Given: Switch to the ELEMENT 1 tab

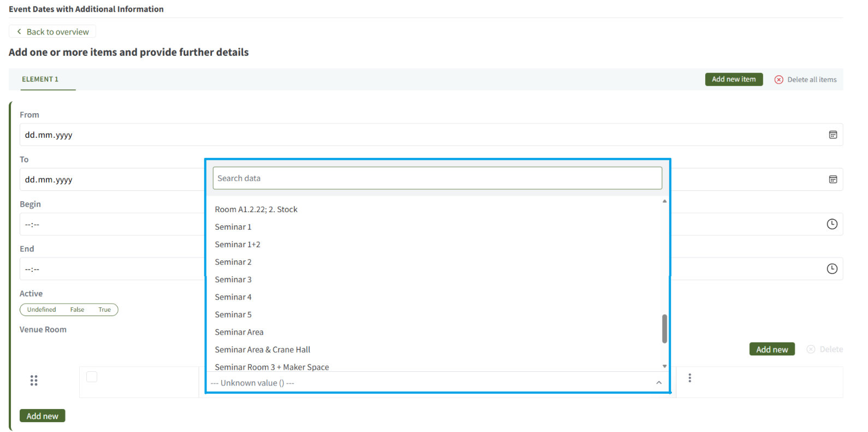Looking at the screenshot, I should [40, 79].
